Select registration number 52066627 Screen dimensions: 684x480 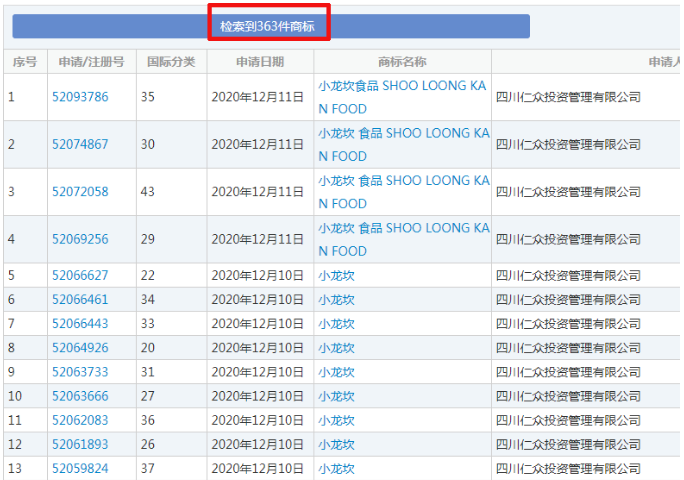(80, 275)
